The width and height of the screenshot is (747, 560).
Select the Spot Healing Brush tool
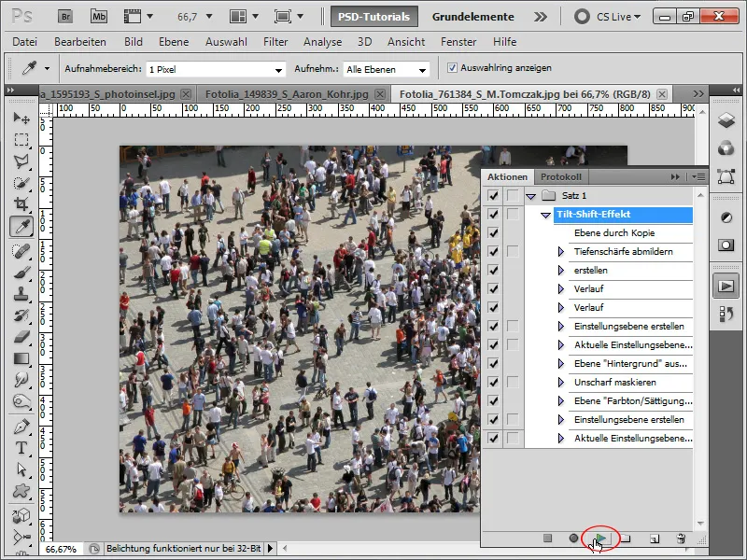point(21,251)
